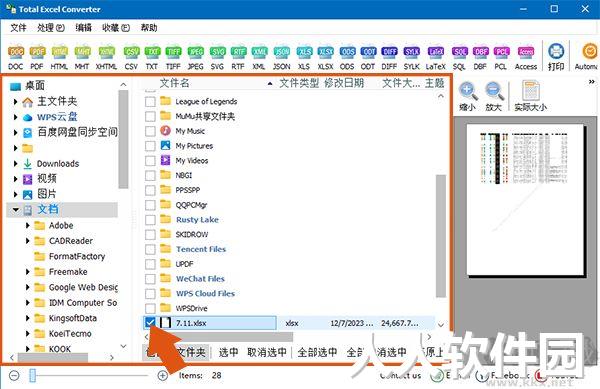Click the 全部选中 button
Viewport: 600px width, 389px height.
pyautogui.click(x=317, y=352)
